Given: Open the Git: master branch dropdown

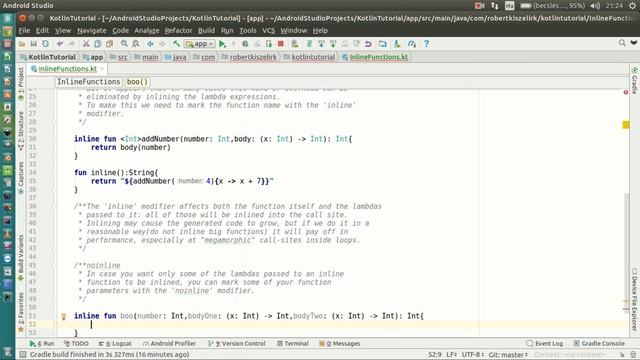Looking at the screenshot, I should (508, 355).
